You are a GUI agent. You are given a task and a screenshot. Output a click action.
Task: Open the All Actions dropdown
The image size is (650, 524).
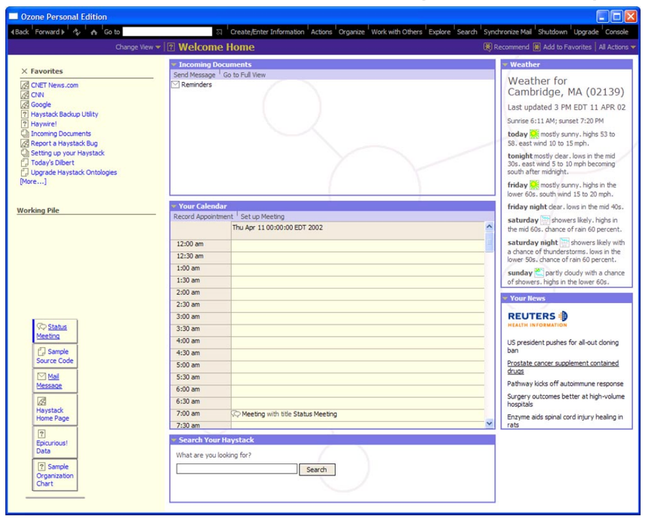click(x=615, y=47)
